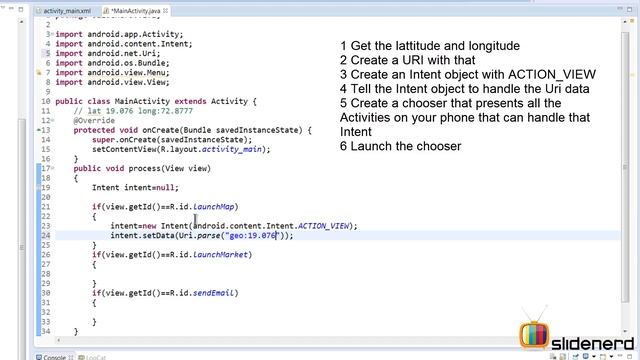Image resolution: width=640 pixels, height=360 pixels.
Task: Click line number 32 in the gutter
Action: [46, 312]
